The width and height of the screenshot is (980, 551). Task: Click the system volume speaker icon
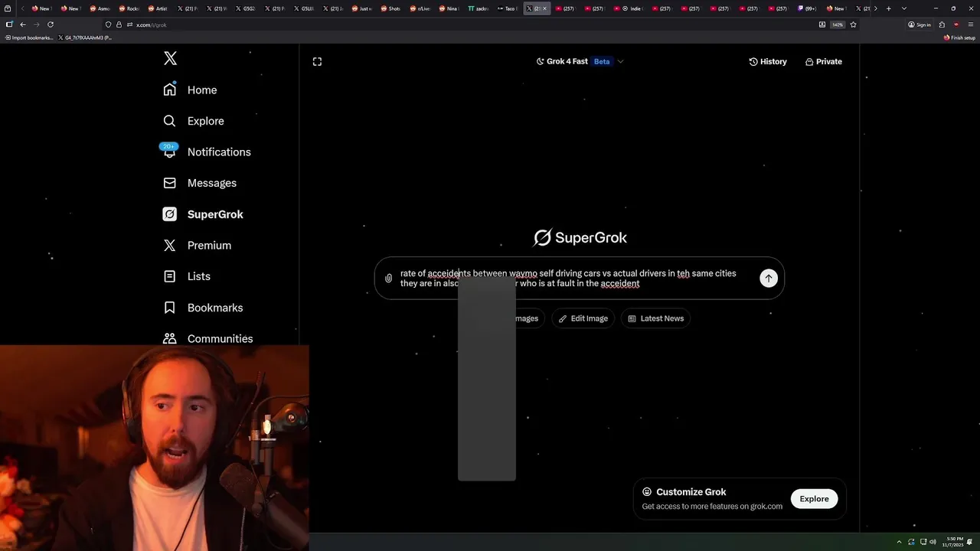point(933,542)
